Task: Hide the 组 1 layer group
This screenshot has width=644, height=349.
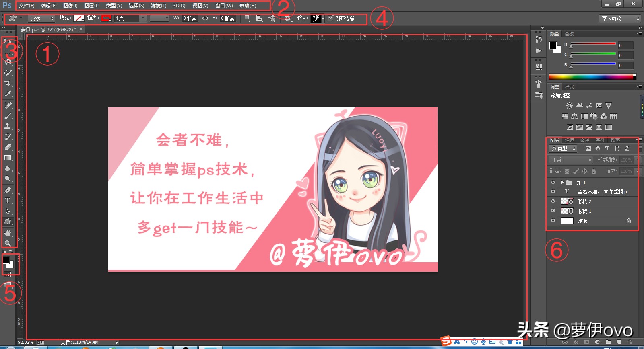Action: point(553,183)
